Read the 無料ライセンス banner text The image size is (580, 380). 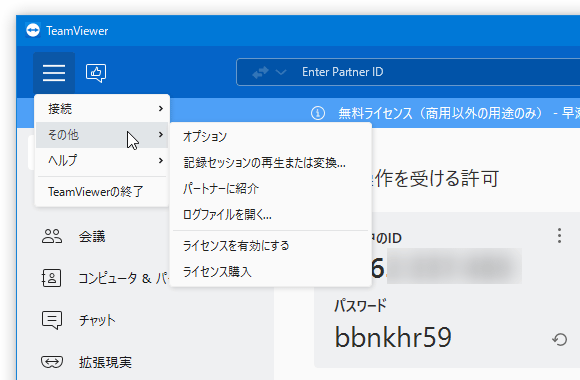[x=440, y=113]
